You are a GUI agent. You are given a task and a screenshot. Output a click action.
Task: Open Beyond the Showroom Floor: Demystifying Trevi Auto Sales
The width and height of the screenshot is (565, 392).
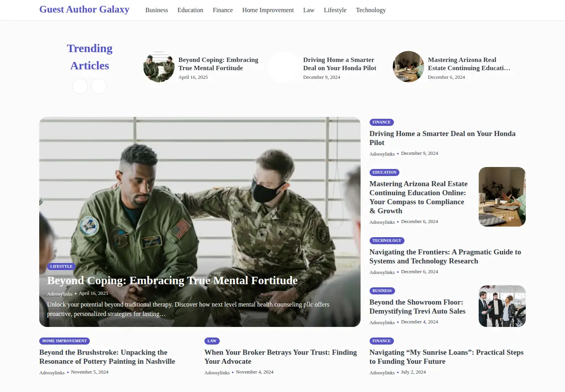pyautogui.click(x=417, y=307)
